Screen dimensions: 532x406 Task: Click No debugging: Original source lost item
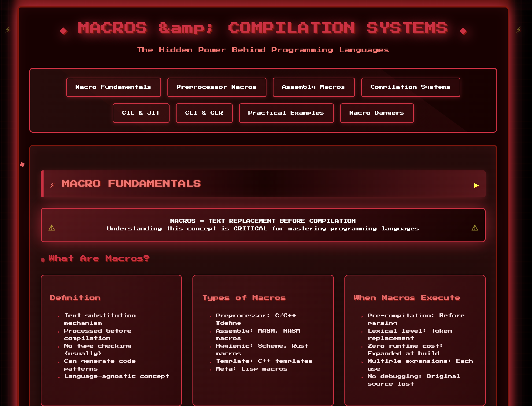tap(414, 380)
